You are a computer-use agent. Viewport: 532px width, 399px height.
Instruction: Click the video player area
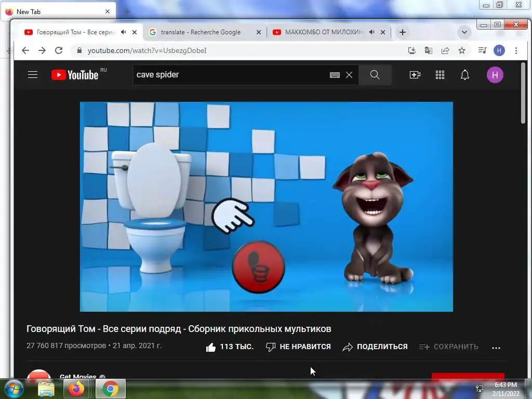[267, 207]
